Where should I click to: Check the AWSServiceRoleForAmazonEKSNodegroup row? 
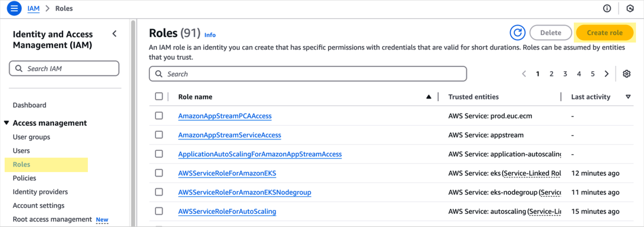point(159,192)
